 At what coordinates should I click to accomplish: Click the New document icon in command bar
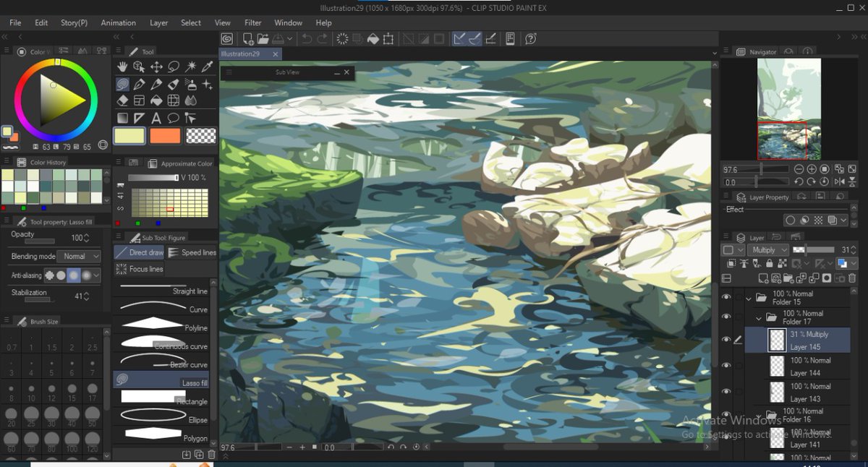click(248, 39)
